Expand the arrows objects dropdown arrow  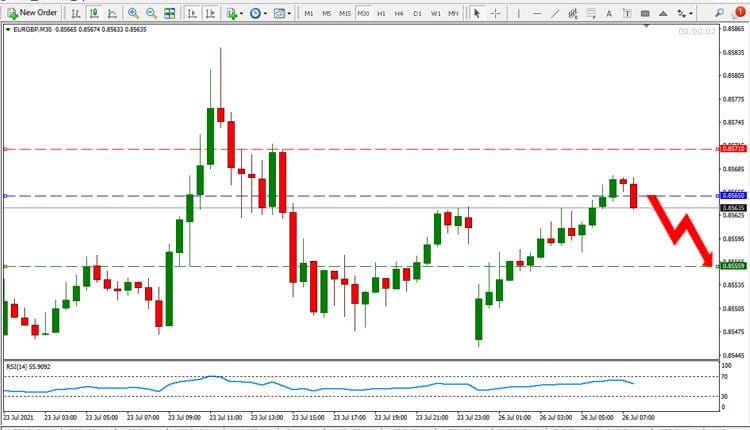pos(691,13)
